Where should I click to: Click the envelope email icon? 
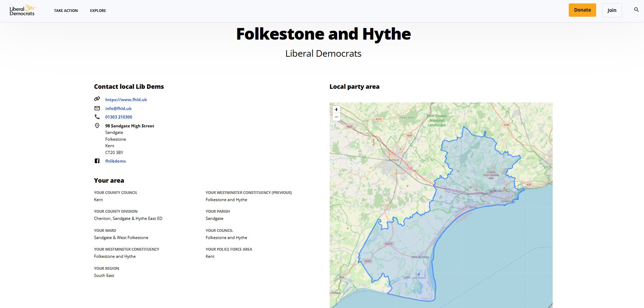coord(97,108)
